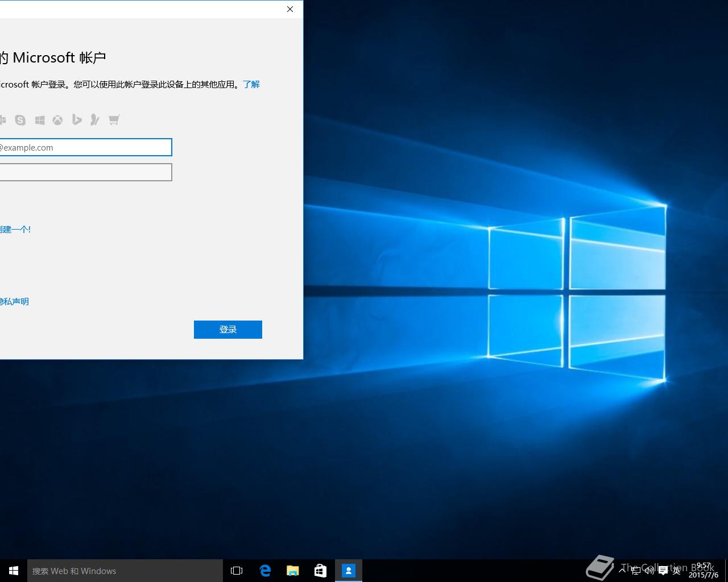Open File Explorer from the taskbar
The image size is (728, 582).
point(293,571)
